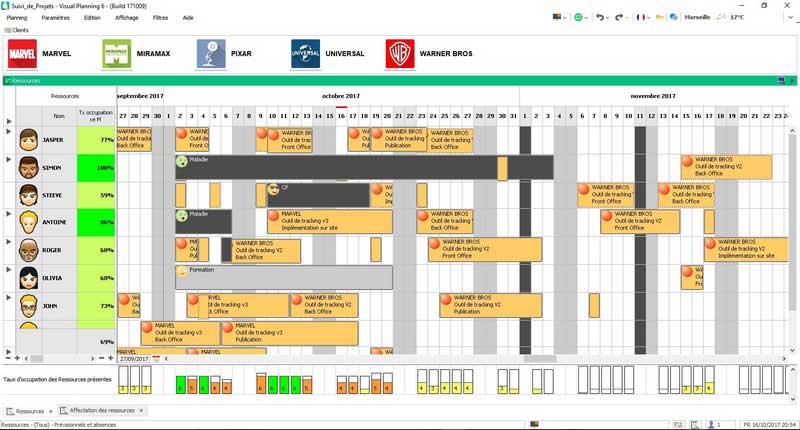
Task: Click the Nom column header
Action: pos(59,116)
